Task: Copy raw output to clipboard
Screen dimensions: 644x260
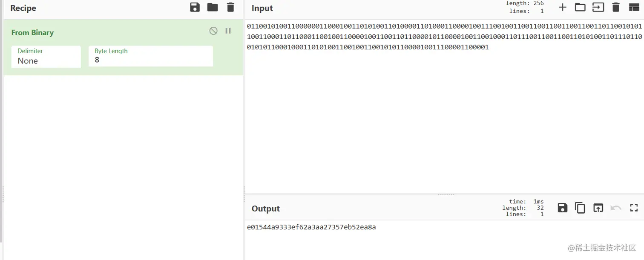Action: click(580, 208)
